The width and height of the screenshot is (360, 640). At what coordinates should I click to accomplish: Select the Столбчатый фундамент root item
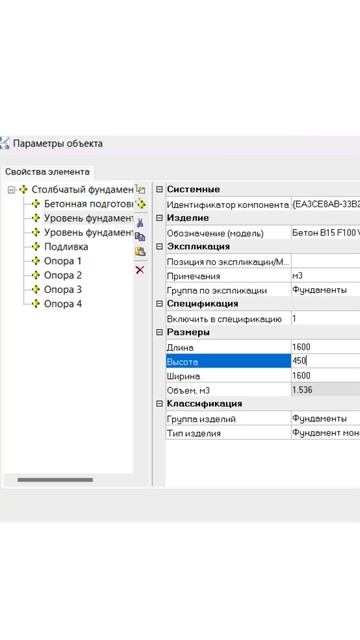click(x=82, y=189)
